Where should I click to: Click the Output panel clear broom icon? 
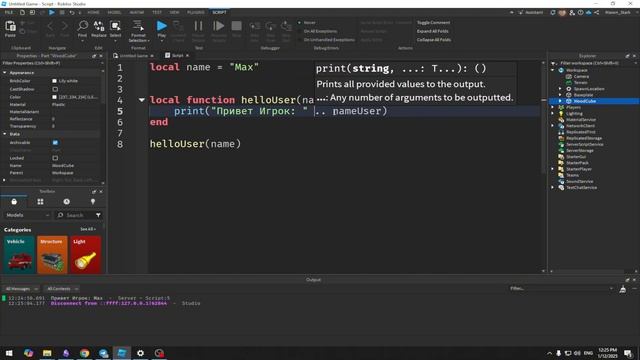(x=623, y=289)
